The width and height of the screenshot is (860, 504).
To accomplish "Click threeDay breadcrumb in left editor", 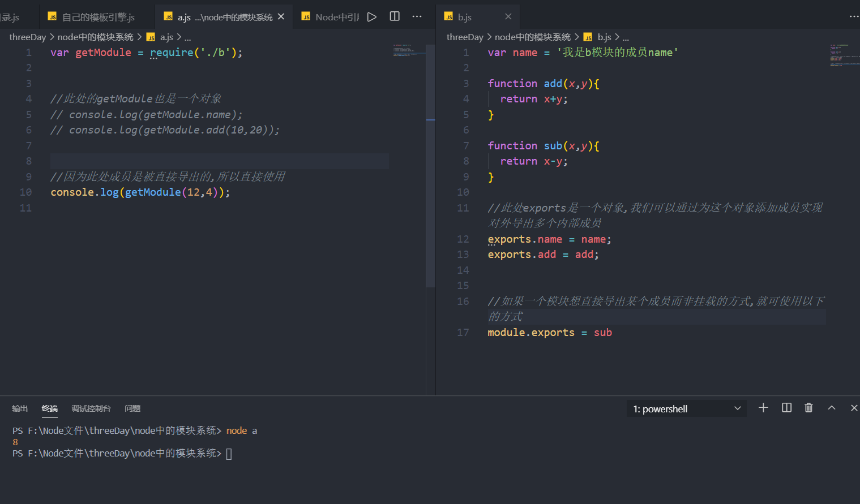I will pos(27,37).
